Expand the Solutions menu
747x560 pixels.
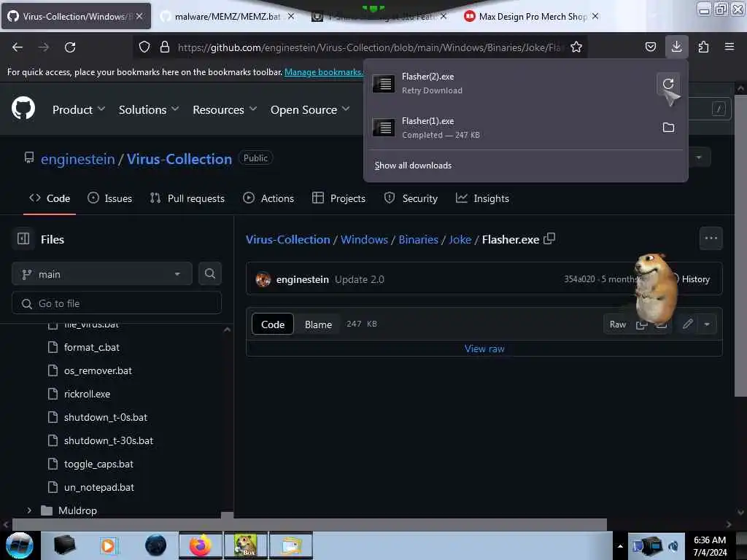click(149, 110)
